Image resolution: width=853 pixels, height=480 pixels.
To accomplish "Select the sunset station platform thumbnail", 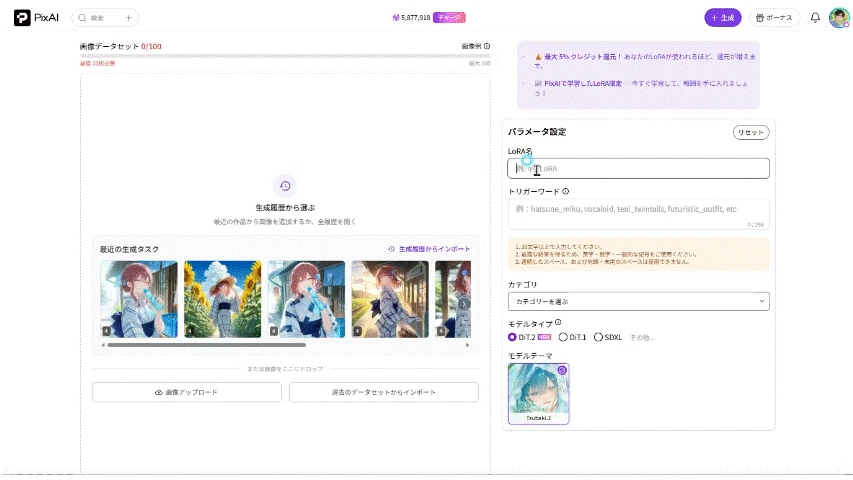I will [x=390, y=299].
